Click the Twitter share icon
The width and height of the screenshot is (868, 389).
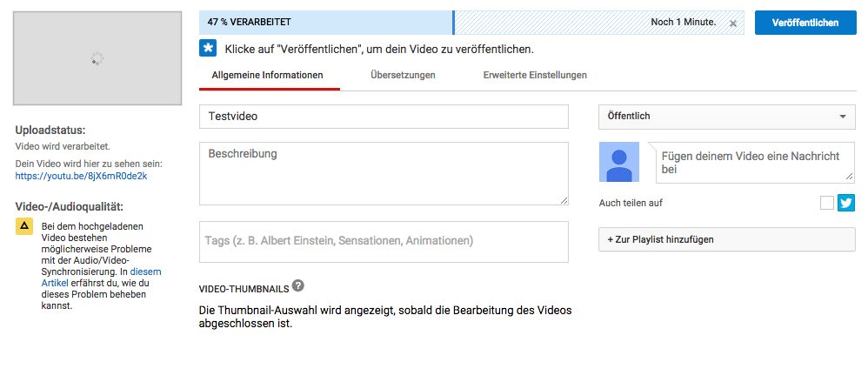[x=846, y=203]
